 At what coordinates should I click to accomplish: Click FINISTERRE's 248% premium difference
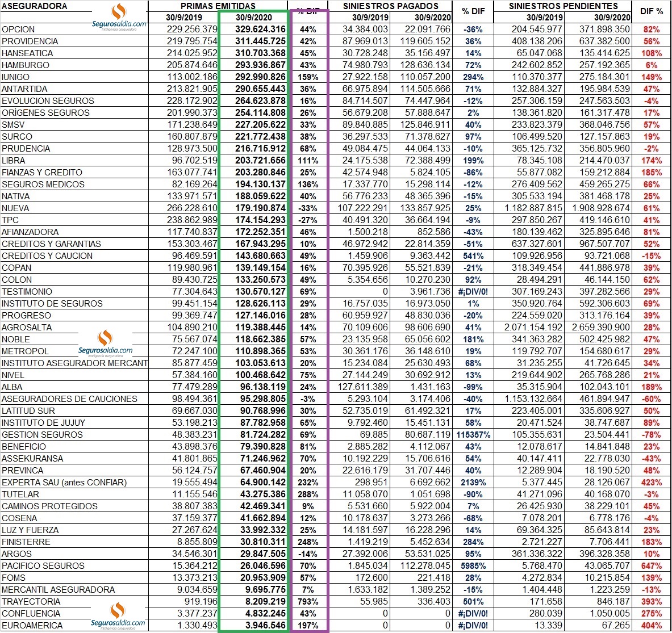coord(308,542)
